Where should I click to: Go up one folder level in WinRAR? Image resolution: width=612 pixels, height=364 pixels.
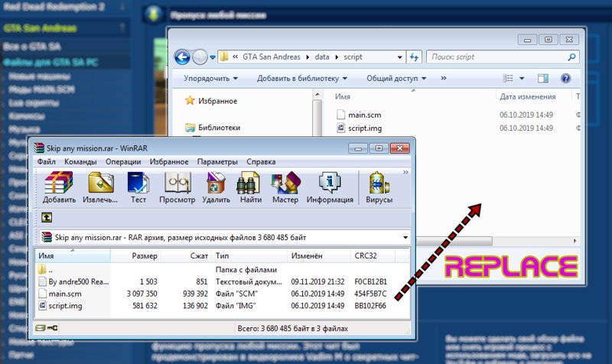click(x=47, y=217)
